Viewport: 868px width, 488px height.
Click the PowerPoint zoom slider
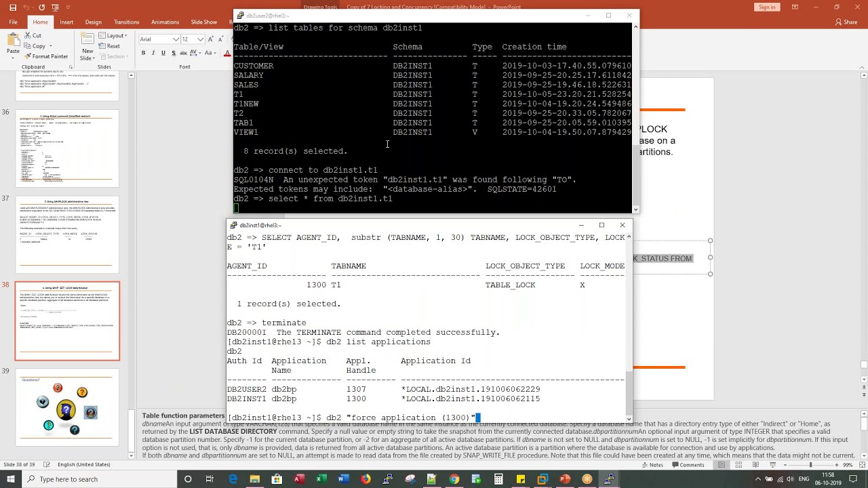(x=810, y=465)
